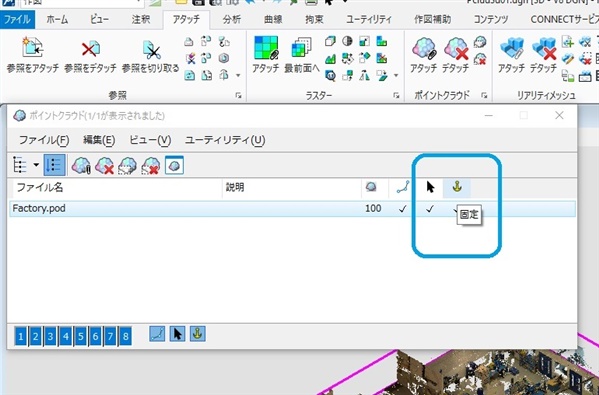Open the ファイル(F) menu in point cloud dialog
Screen dimensions: 599x395
tap(44, 140)
